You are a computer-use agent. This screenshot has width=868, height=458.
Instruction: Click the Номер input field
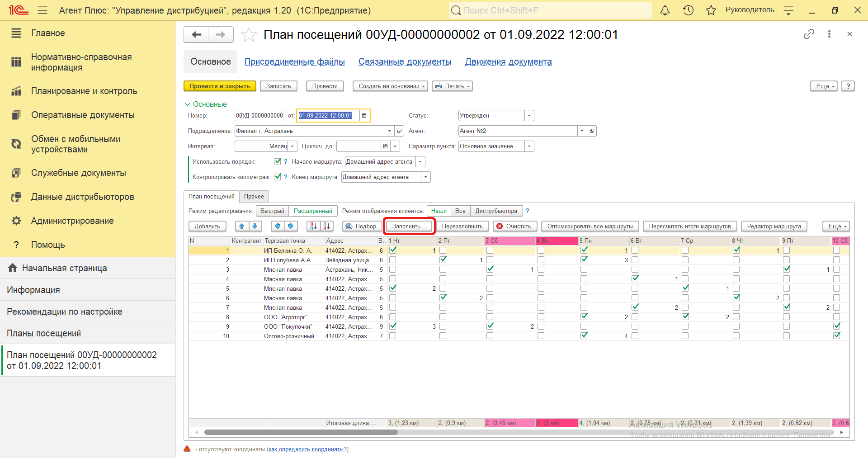[259, 115]
